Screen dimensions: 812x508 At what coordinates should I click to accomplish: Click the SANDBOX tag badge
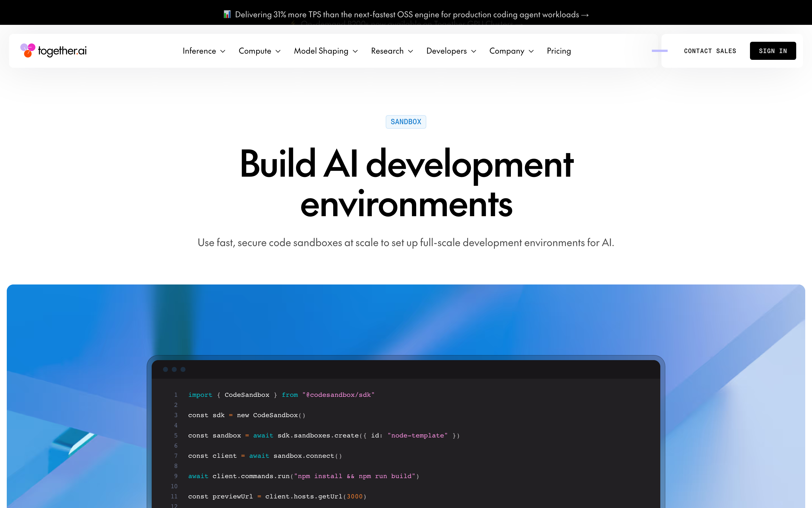tap(406, 122)
